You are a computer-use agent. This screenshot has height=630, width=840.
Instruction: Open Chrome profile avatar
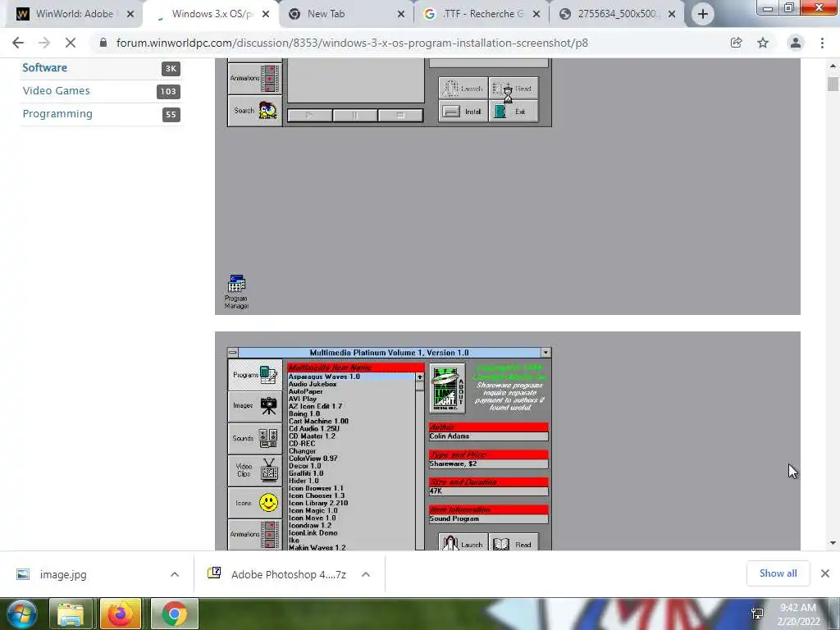pos(796,43)
